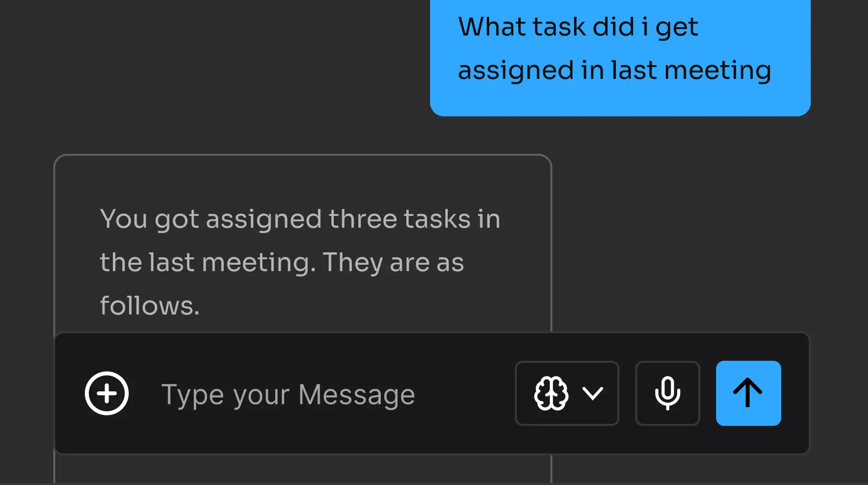
Task: Open the dropdown next to the brain icon
Action: pyautogui.click(x=593, y=393)
